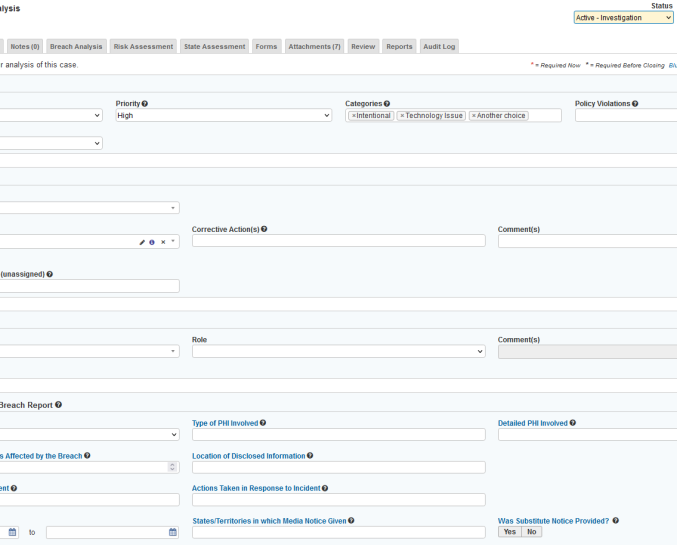Click the help icon beside Categories
This screenshot has height=545, width=677.
click(387, 103)
